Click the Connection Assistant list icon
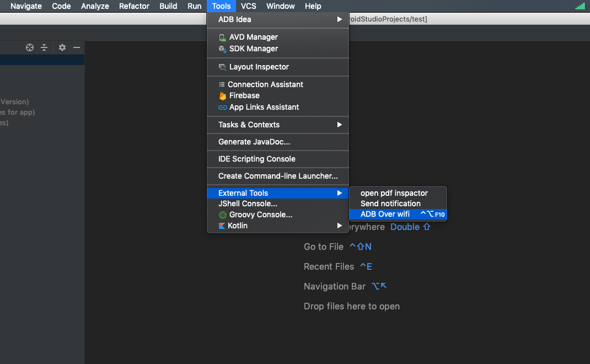The height and width of the screenshot is (364, 590). coord(222,84)
